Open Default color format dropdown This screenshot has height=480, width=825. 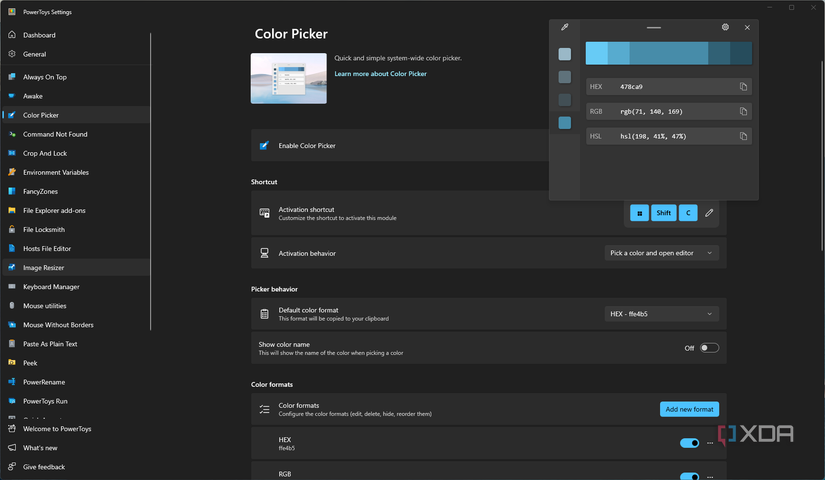coord(661,314)
